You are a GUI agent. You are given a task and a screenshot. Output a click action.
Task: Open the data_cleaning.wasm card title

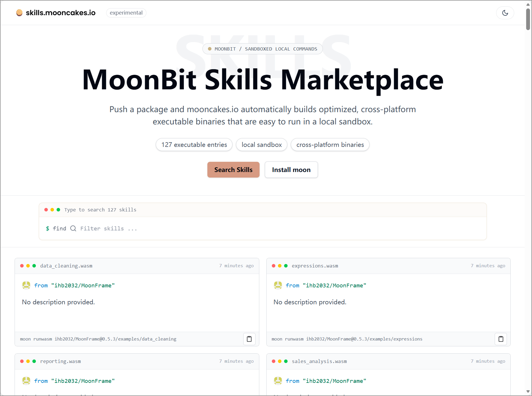pyautogui.click(x=66, y=266)
